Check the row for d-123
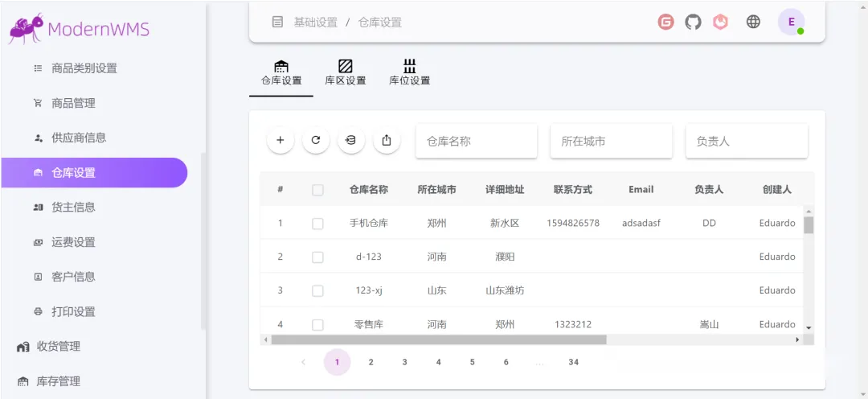The width and height of the screenshot is (868, 399). point(317,257)
